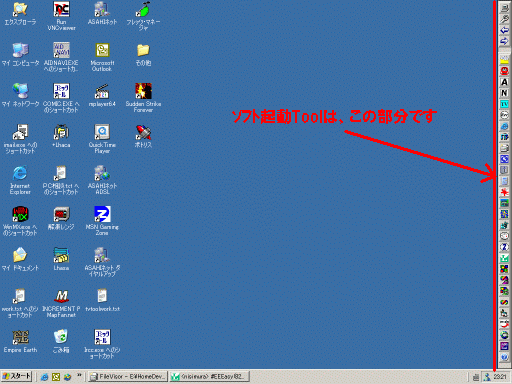Switch to the nisimura EEEasy taskbar window
The height and width of the screenshot is (384, 512).
[209, 377]
